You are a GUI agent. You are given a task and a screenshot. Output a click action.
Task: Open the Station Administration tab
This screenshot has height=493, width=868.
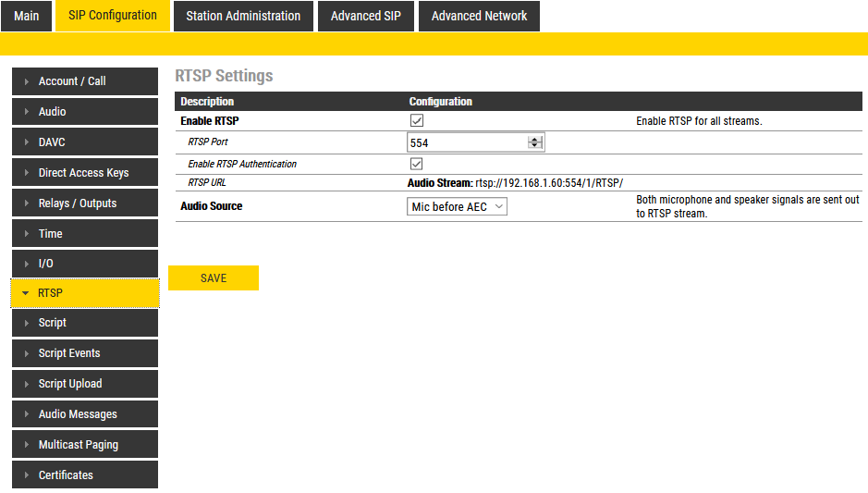pos(243,16)
